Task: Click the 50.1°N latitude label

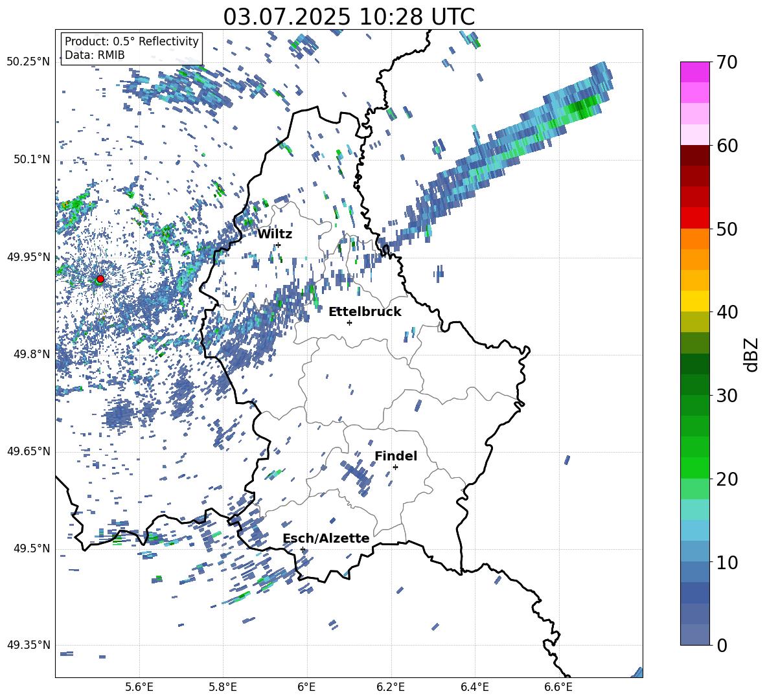Action: [x=32, y=160]
